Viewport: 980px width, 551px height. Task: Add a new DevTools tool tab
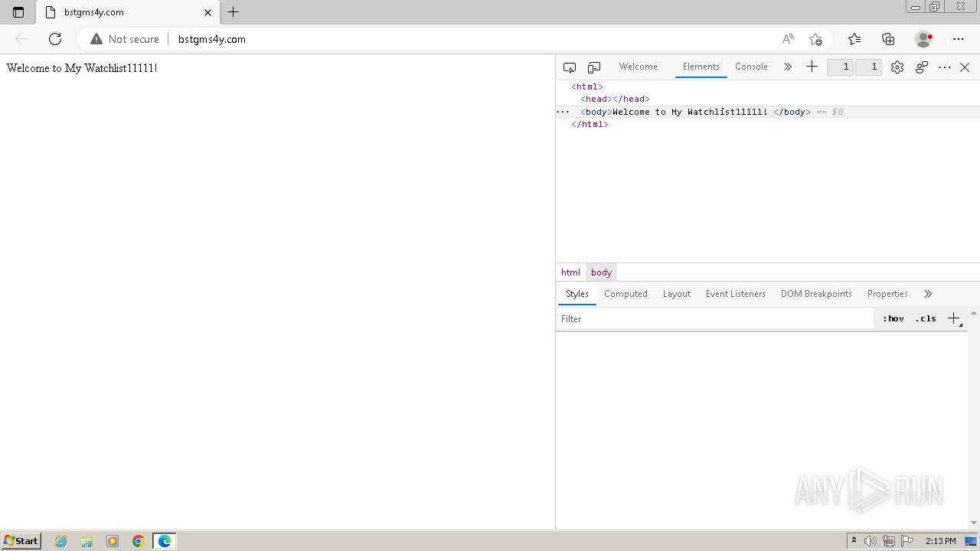(x=812, y=67)
